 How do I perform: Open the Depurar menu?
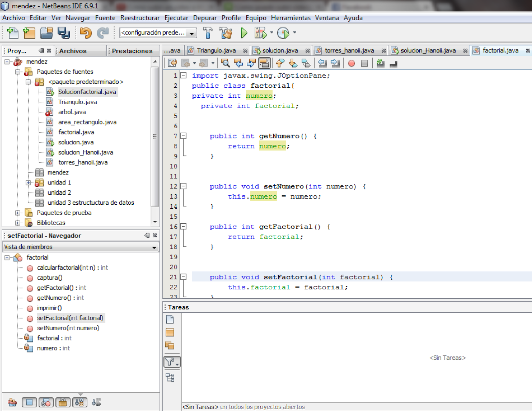pyautogui.click(x=205, y=18)
